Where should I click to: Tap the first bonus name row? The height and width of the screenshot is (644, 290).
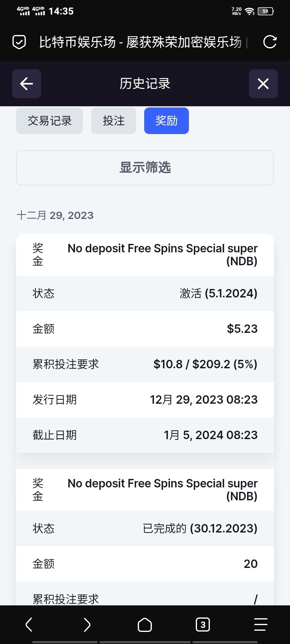click(x=145, y=255)
